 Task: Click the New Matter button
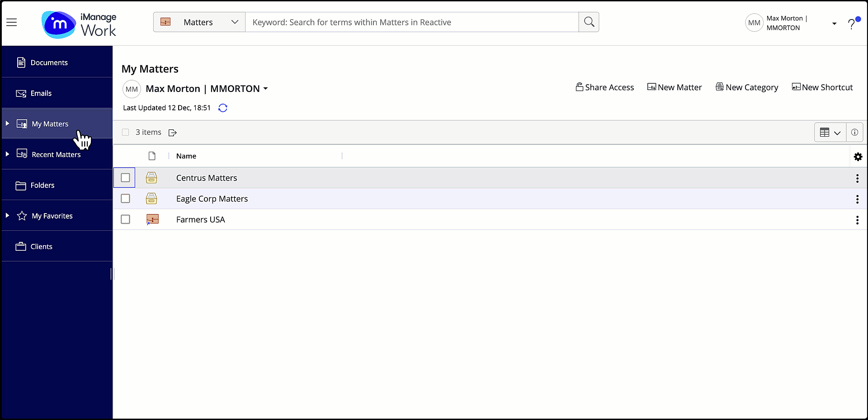tap(674, 87)
